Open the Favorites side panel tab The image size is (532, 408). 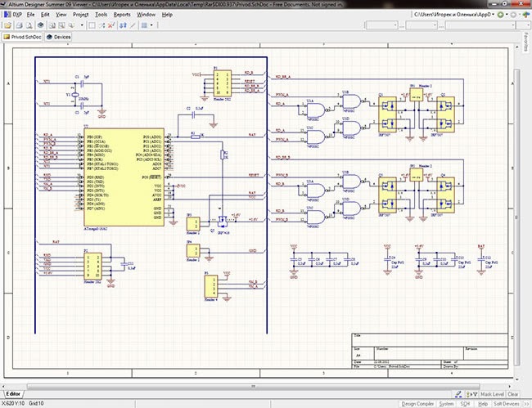pos(526,43)
